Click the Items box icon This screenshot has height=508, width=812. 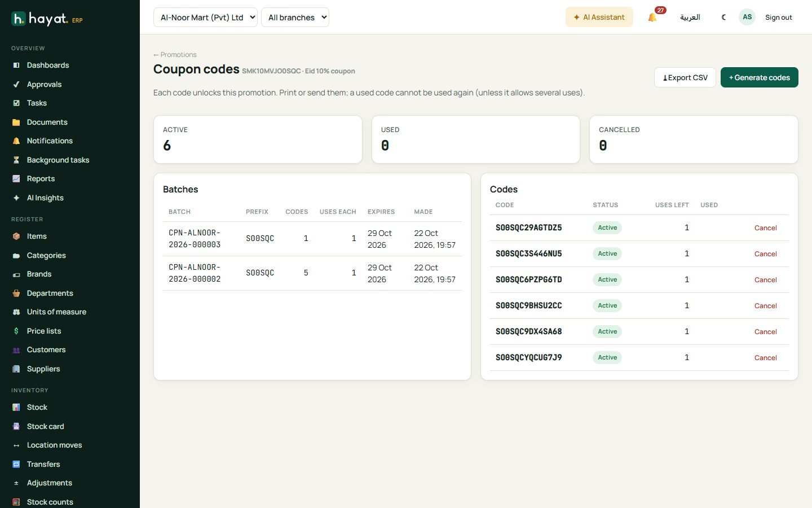coord(16,237)
